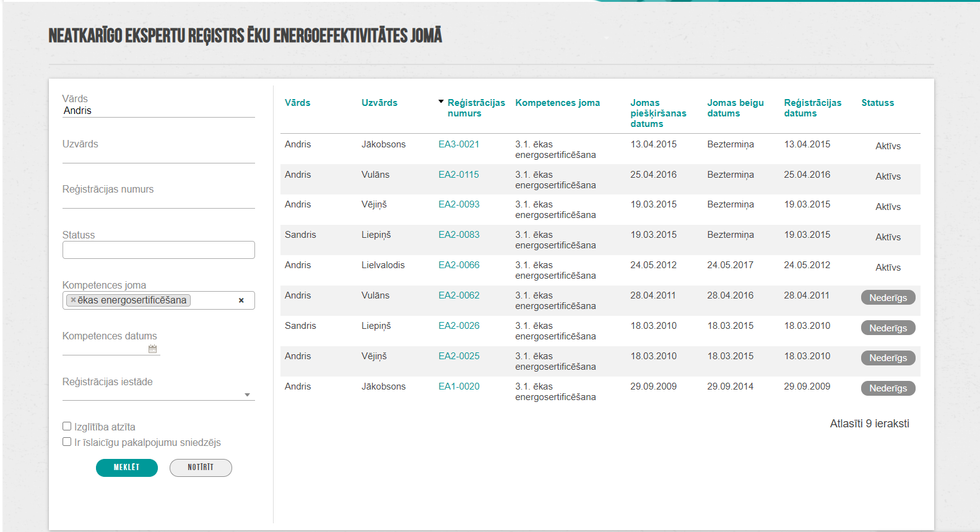Image resolution: width=980 pixels, height=532 pixels.
Task: Open the Statuss selection box
Action: pyautogui.click(x=158, y=250)
